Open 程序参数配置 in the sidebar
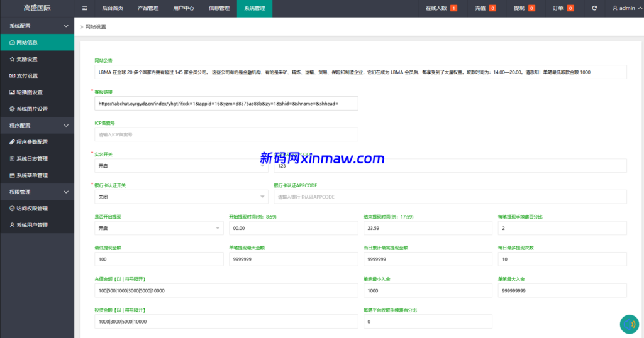Viewport: 644px width, 338px height. tap(37, 143)
